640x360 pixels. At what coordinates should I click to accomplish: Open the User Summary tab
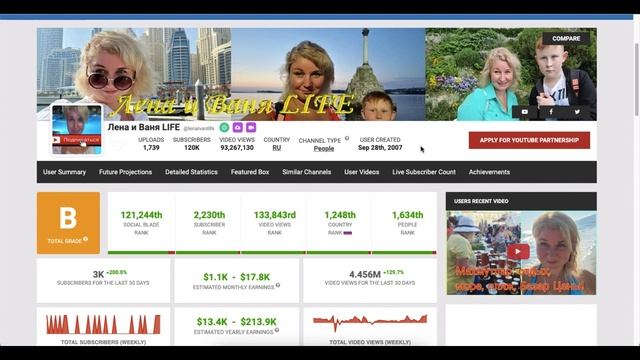point(64,172)
